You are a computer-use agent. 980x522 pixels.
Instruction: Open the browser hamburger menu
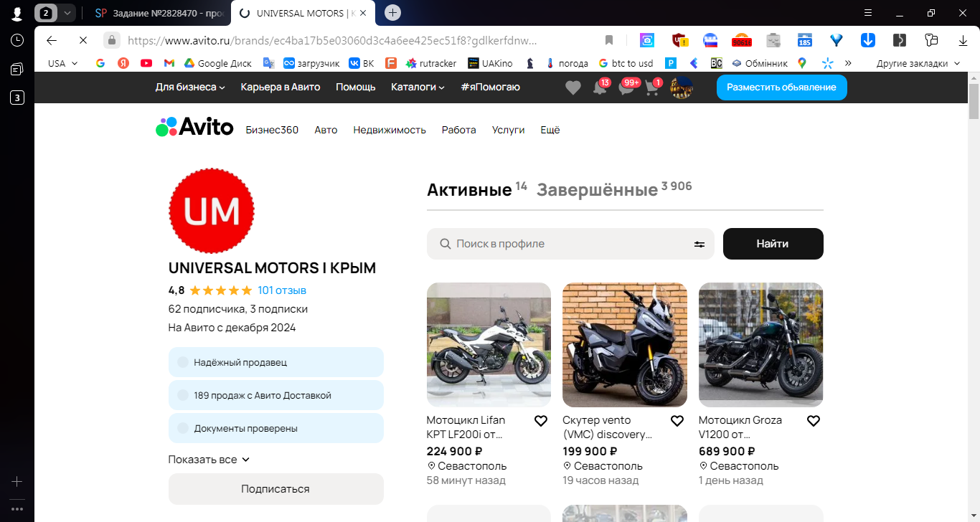click(868, 12)
